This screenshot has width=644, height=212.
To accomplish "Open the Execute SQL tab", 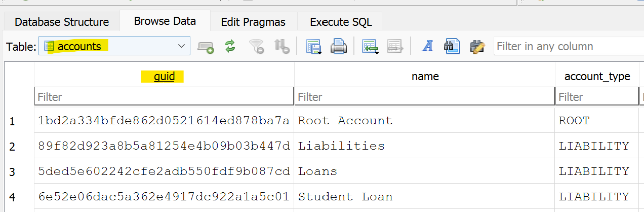I will tap(341, 22).
